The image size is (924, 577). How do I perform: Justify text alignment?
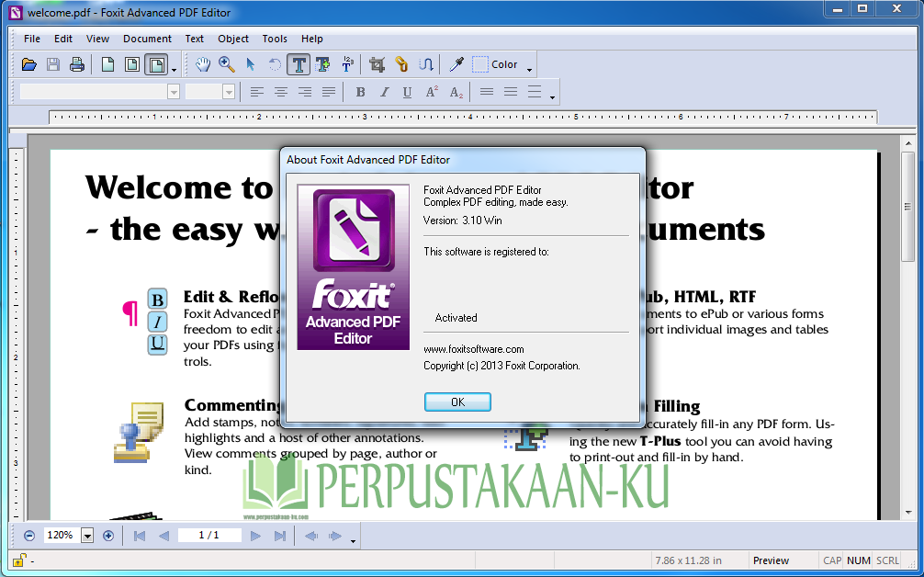click(328, 92)
